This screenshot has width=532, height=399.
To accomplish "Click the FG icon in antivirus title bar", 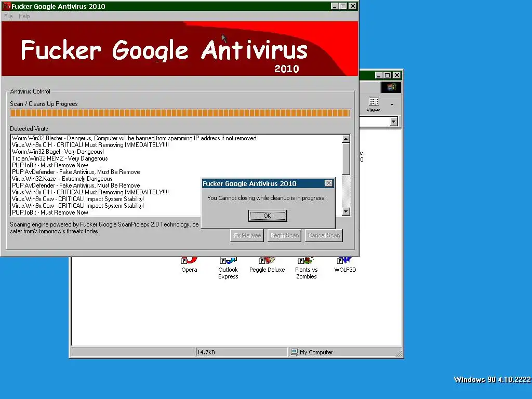I will pos(6,6).
